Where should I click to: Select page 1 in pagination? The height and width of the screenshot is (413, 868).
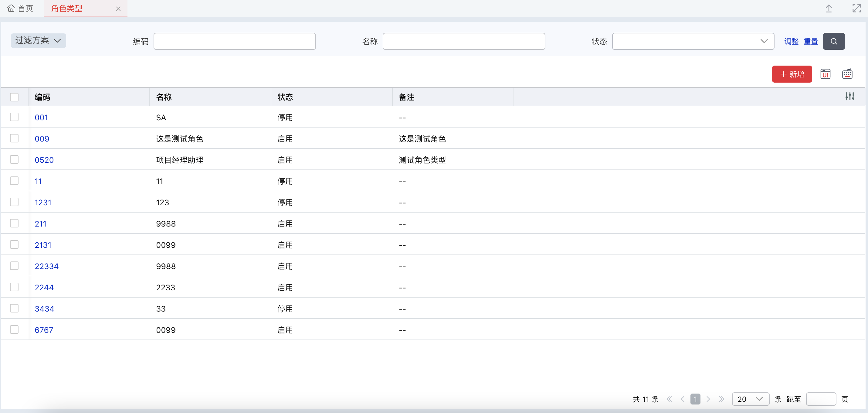point(695,399)
